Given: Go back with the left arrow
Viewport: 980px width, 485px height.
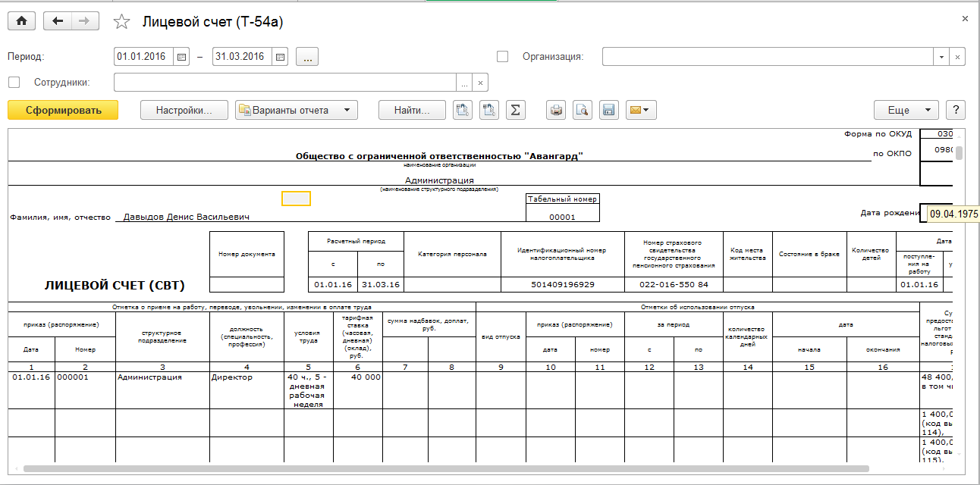Looking at the screenshot, I should click(58, 22).
